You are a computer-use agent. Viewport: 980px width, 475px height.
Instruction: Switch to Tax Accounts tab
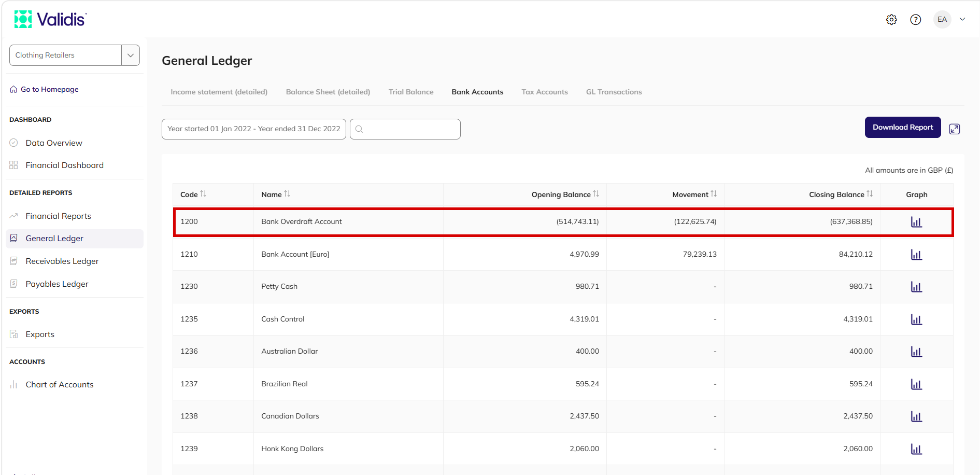[x=545, y=92]
